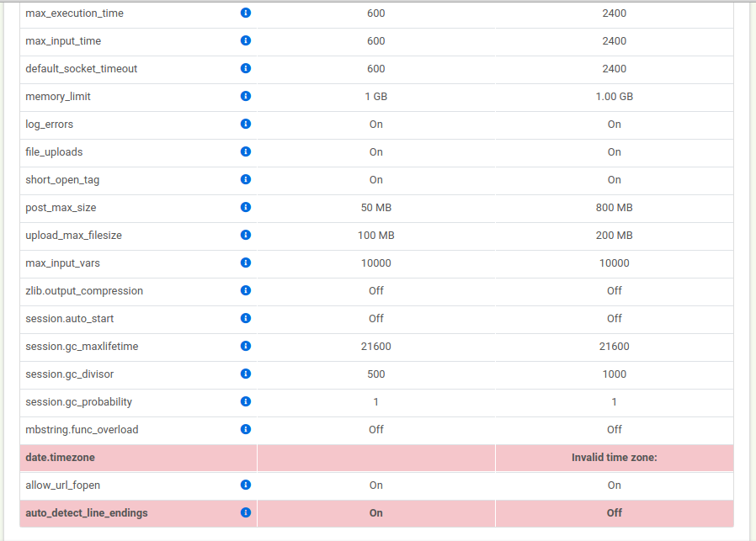Viewport: 756px width, 541px height.
Task: Click the log_errors info icon
Action: pyautogui.click(x=246, y=124)
